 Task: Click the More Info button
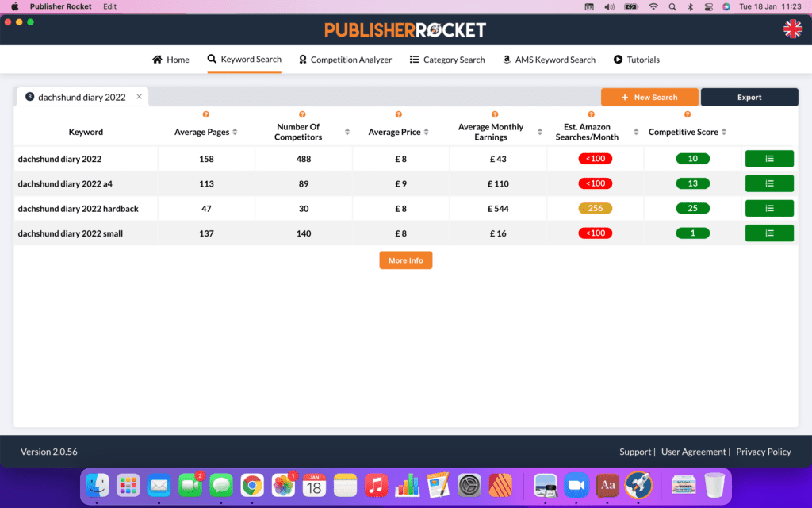click(x=406, y=260)
